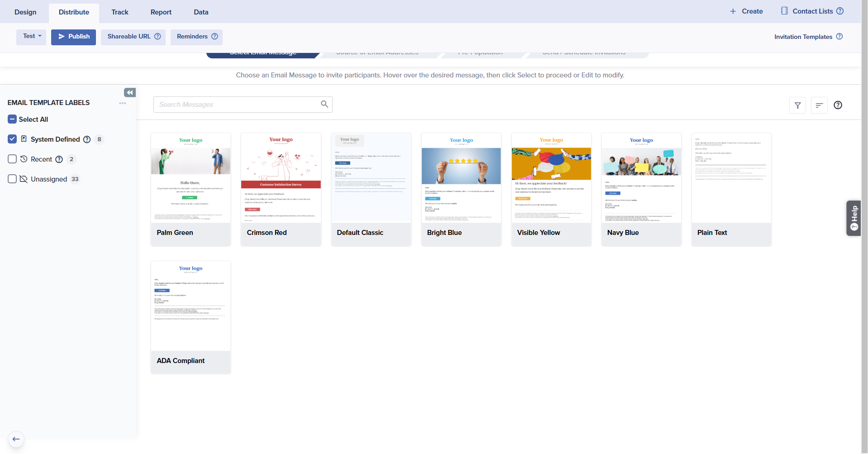Click the help icon beside Recent
The width and height of the screenshot is (868, 454).
tap(59, 159)
